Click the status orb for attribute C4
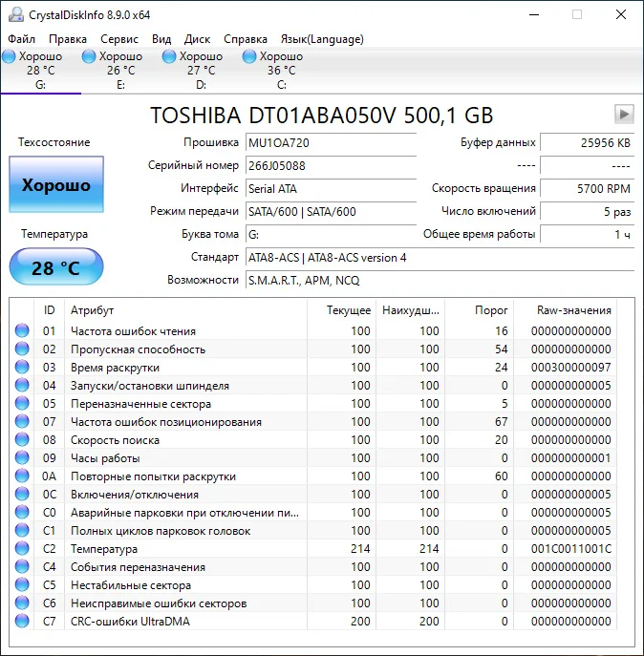 click(22, 566)
